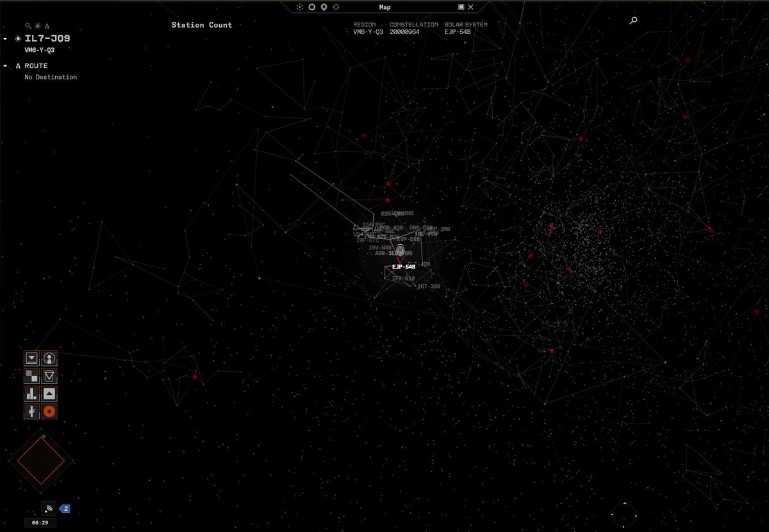Open the map search magnifier at right
The image size is (769, 532).
tap(634, 21)
